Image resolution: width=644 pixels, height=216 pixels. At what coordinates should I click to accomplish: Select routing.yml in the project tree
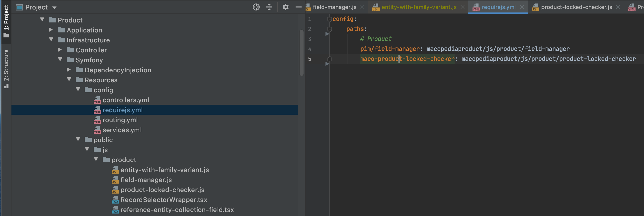coord(120,120)
